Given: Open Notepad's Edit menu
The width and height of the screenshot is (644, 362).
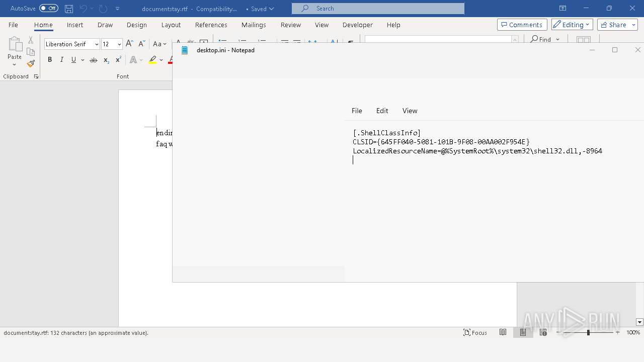Looking at the screenshot, I should coord(382,111).
